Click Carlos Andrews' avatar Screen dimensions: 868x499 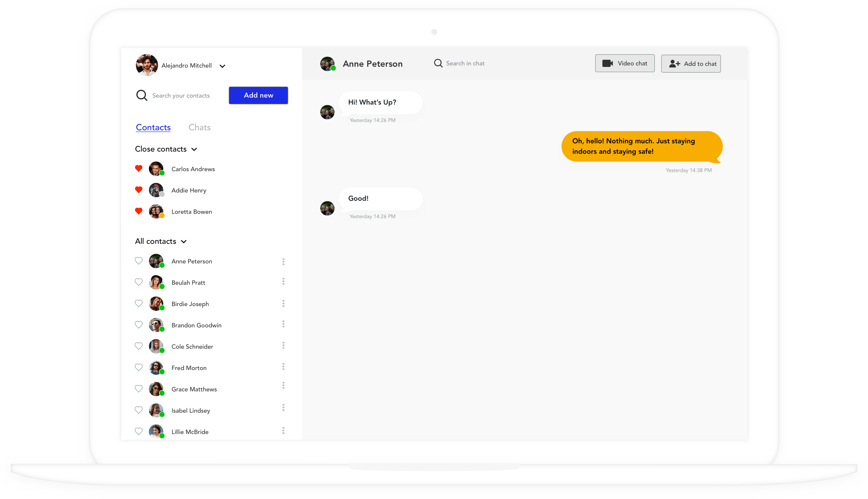156,169
